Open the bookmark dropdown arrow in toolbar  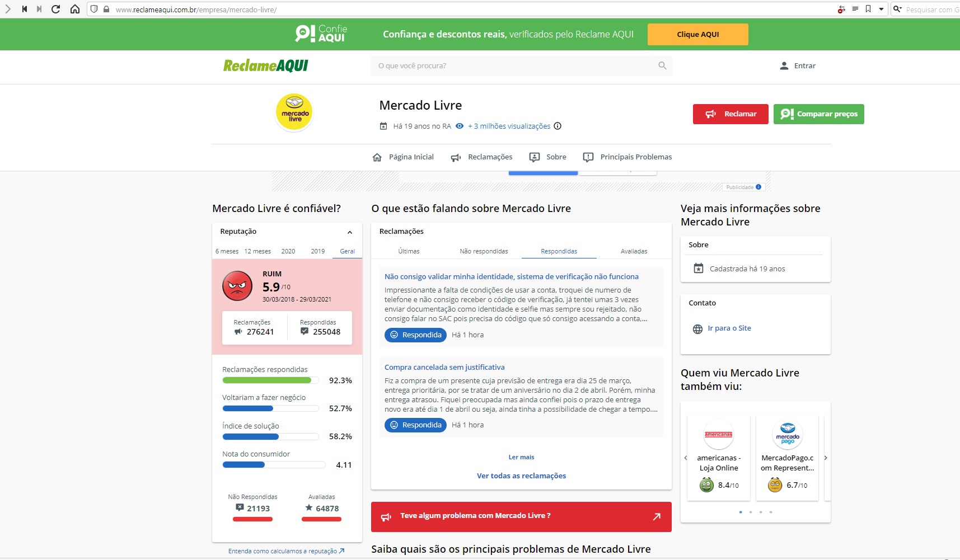tap(881, 9)
